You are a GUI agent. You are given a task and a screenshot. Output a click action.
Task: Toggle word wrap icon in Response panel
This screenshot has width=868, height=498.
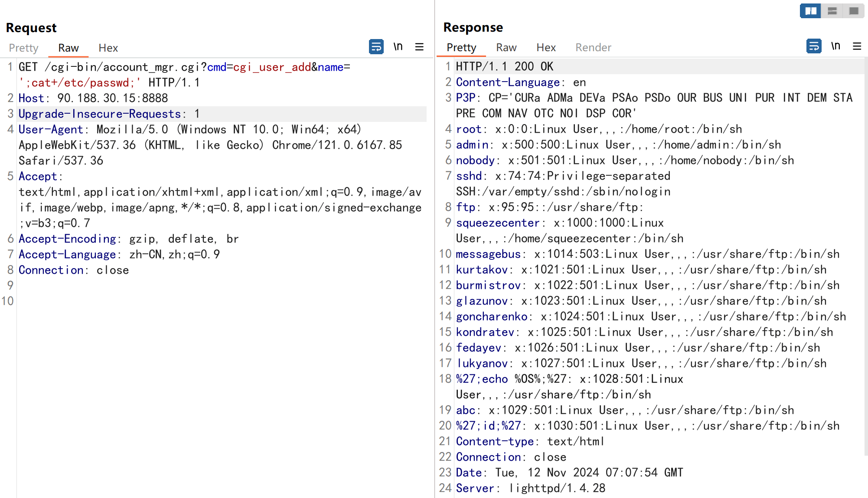[x=813, y=46]
